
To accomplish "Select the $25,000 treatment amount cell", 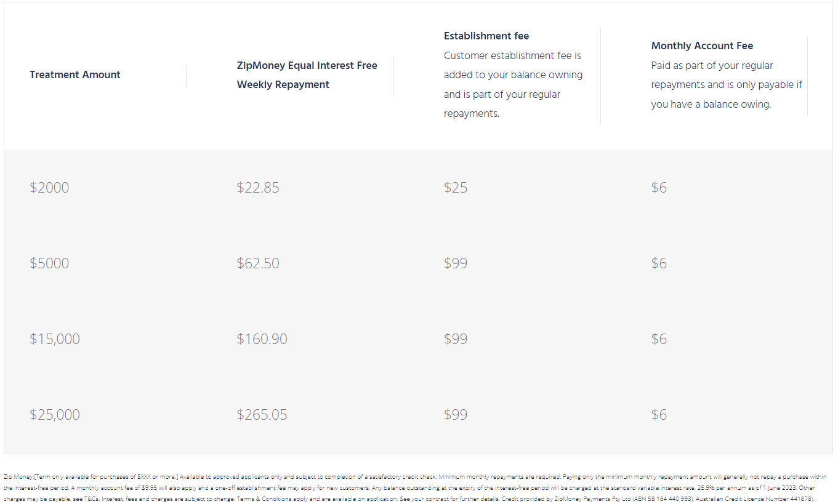I will [x=55, y=415].
